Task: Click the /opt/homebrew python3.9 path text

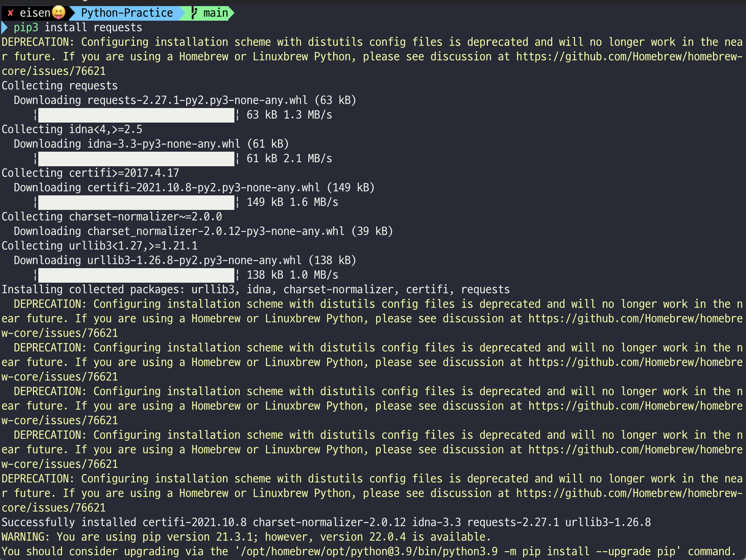Action: [x=368, y=552]
